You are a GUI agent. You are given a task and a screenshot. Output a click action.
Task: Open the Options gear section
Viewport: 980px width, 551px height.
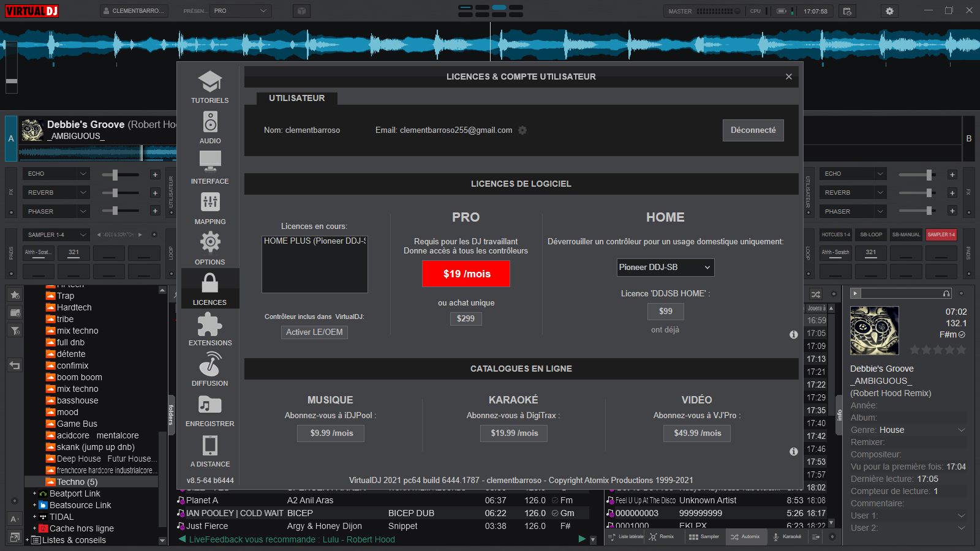point(210,249)
